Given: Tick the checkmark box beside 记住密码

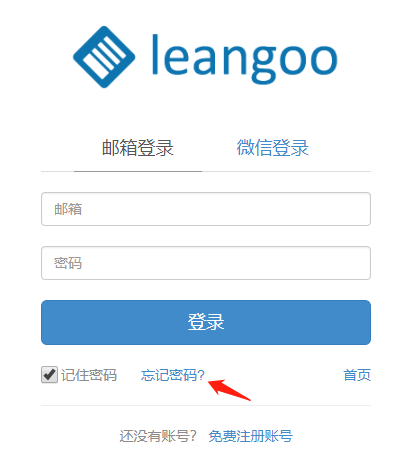Looking at the screenshot, I should [x=49, y=375].
